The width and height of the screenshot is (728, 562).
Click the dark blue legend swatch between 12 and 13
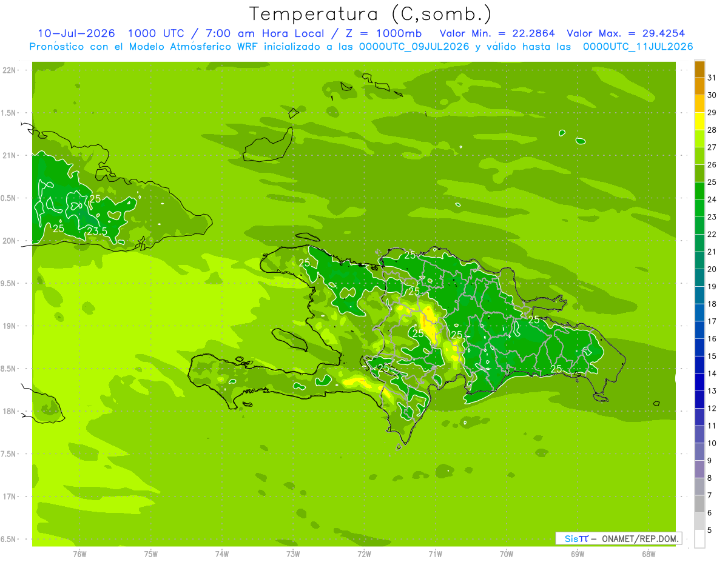[700, 400]
